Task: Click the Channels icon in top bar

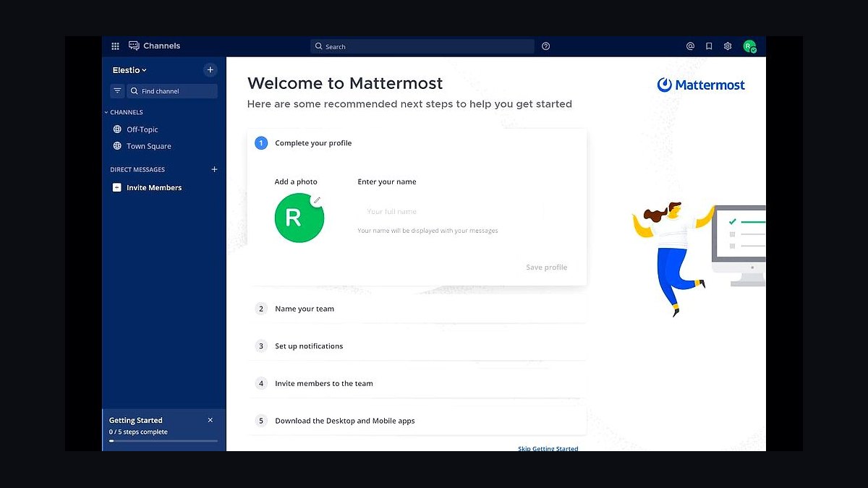Action: (134, 46)
